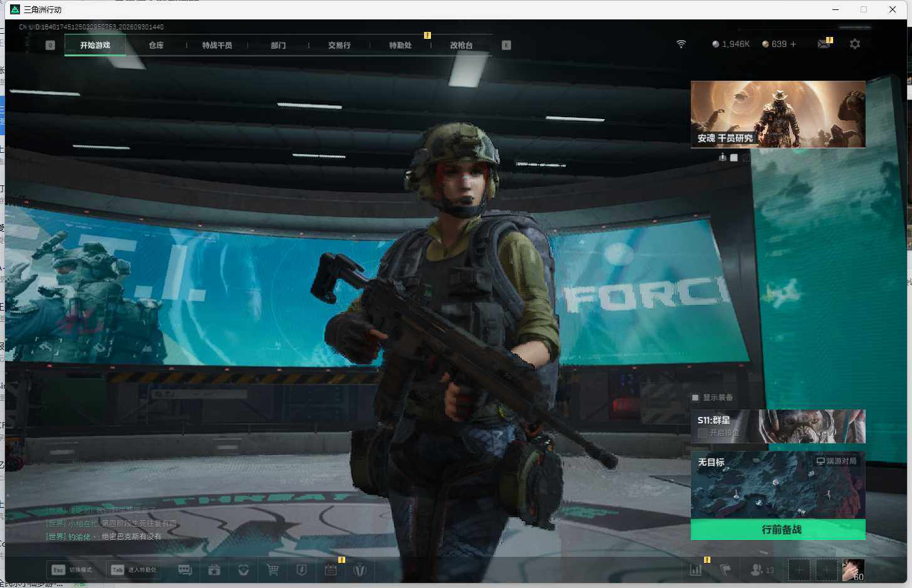Click the Tab 进入特勤处 button
The image size is (912, 588).
tap(134, 570)
